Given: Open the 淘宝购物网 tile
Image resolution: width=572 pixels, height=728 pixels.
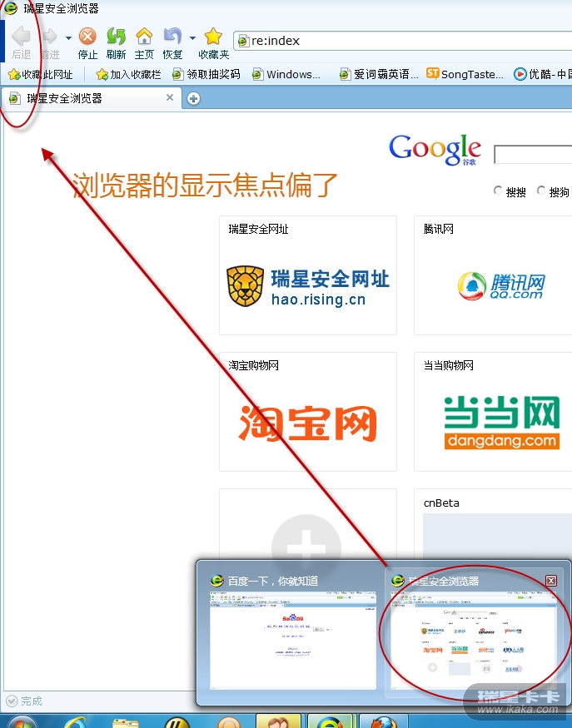Looking at the screenshot, I should [x=308, y=412].
